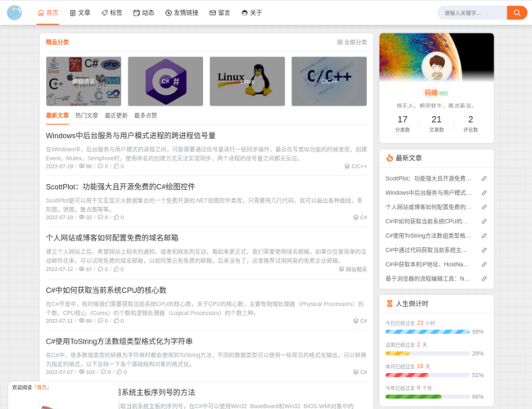The height and width of the screenshot is (409, 532).
Task: Click the orange search button icon
Action: (x=516, y=13)
